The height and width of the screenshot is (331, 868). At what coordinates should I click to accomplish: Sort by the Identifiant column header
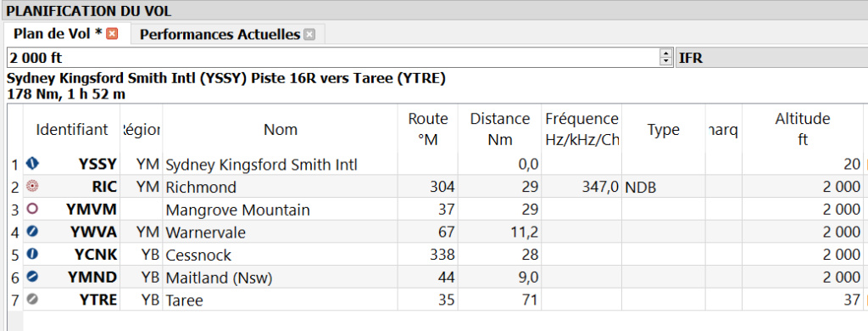(x=72, y=130)
